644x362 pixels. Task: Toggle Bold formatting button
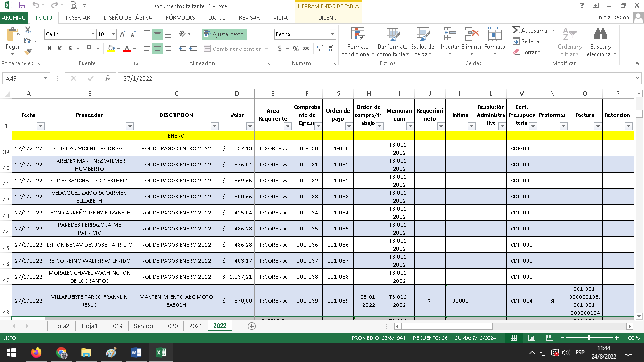[x=50, y=49]
